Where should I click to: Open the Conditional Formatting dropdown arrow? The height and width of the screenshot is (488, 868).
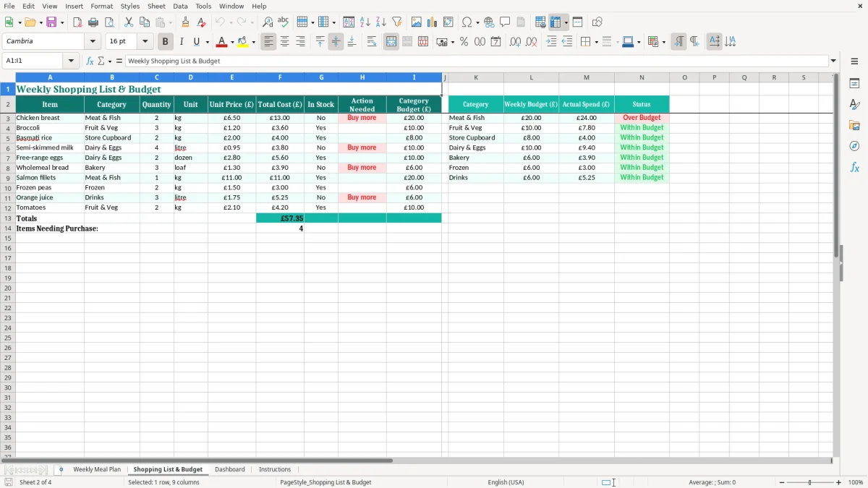663,42
